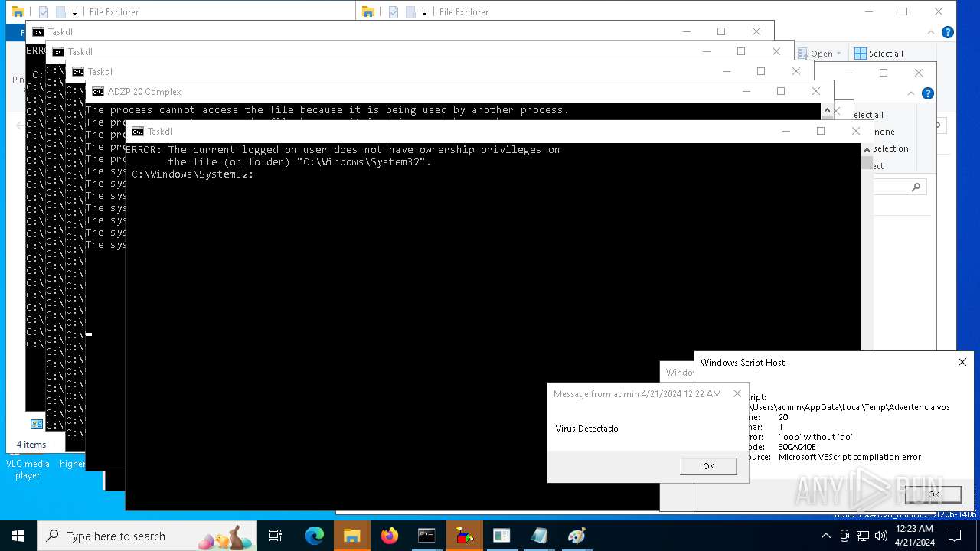Click the 'Virus Detectado' message text
This screenshot has width=980, height=551.
(x=586, y=429)
